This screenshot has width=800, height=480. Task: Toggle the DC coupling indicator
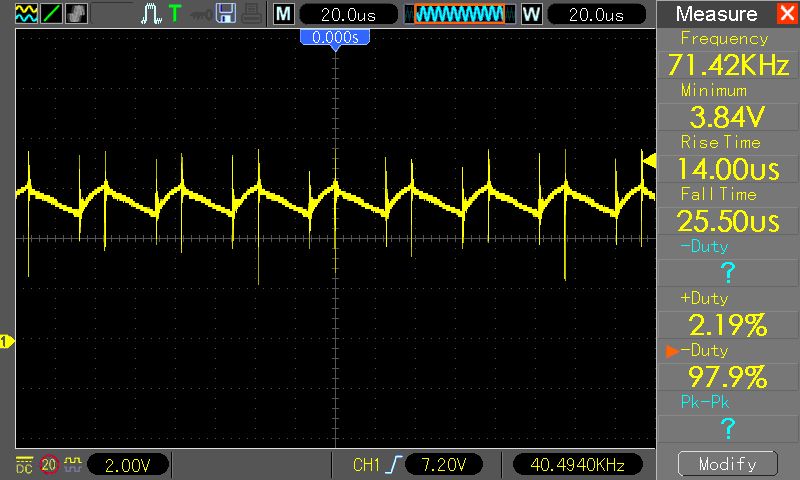coord(24,465)
